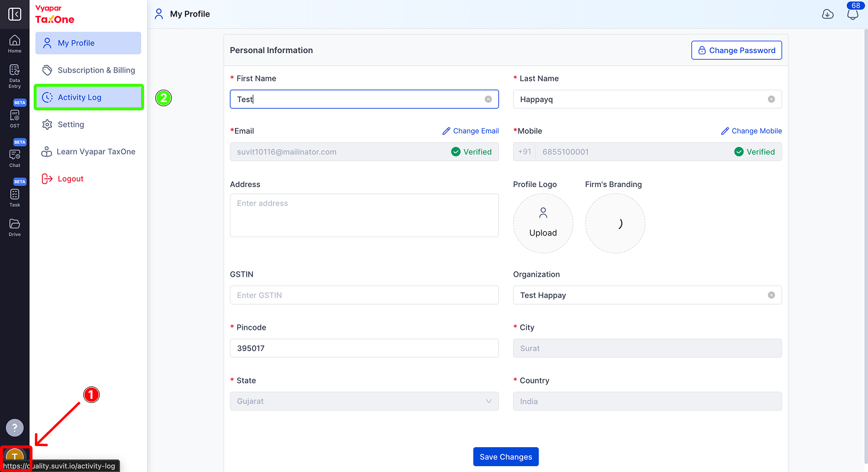Click the Firm's Branding upload circle
This screenshot has width=868, height=472.
pyautogui.click(x=615, y=224)
